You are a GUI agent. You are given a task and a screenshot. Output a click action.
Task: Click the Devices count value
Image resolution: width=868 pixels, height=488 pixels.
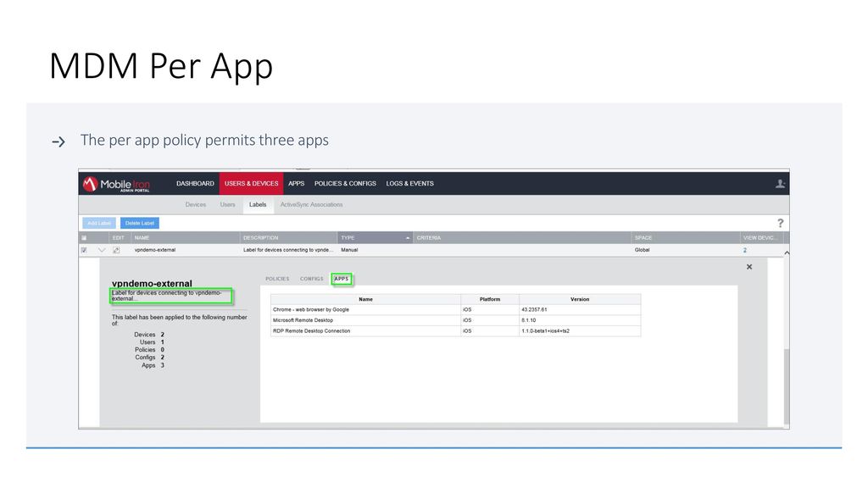tap(162, 335)
